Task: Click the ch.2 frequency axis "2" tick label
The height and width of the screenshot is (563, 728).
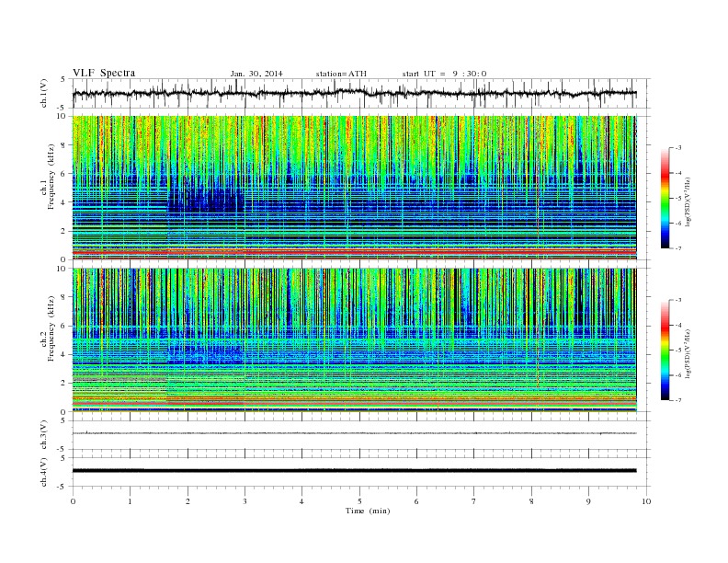Action: (x=63, y=384)
